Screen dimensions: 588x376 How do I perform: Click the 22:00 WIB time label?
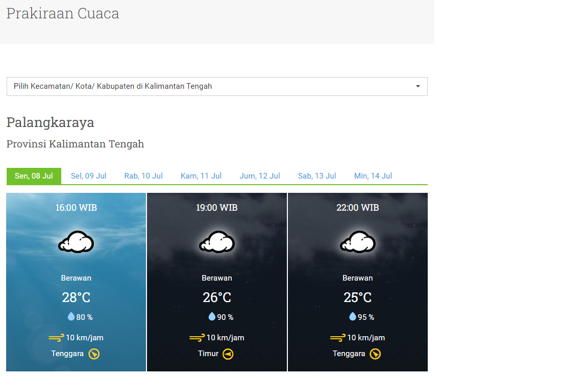pyautogui.click(x=358, y=208)
